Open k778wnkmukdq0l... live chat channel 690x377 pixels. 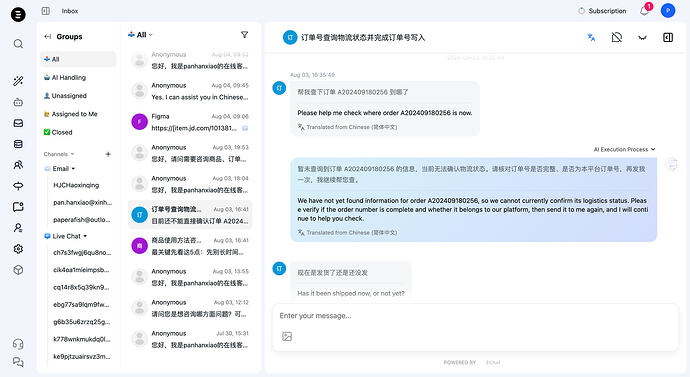81,339
